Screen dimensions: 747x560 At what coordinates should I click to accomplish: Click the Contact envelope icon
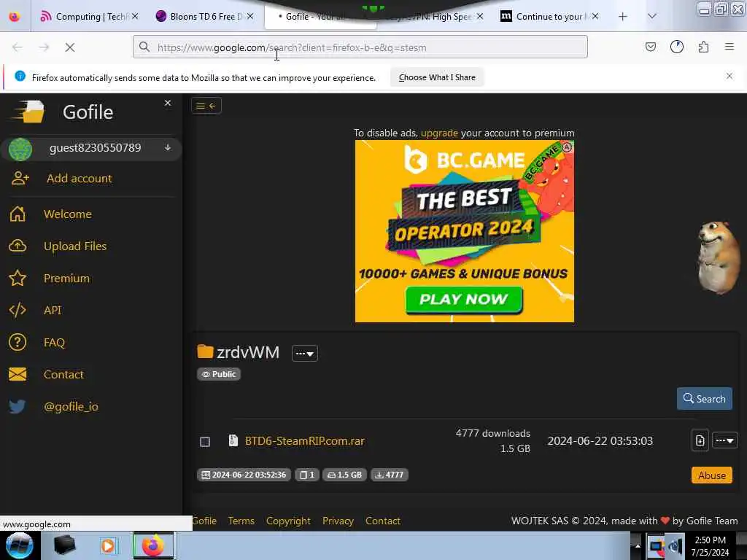point(18,374)
